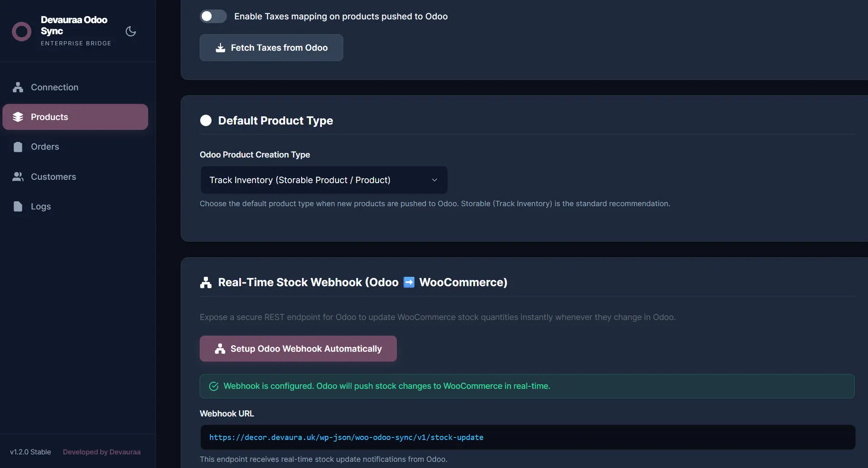Click the ENTERPRISE BRIDGE subtitle
This screenshot has height=468, width=868.
click(76, 43)
